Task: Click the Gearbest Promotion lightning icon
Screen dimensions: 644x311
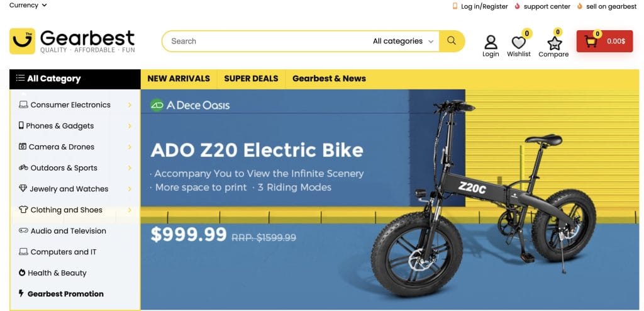Action: 21,293
